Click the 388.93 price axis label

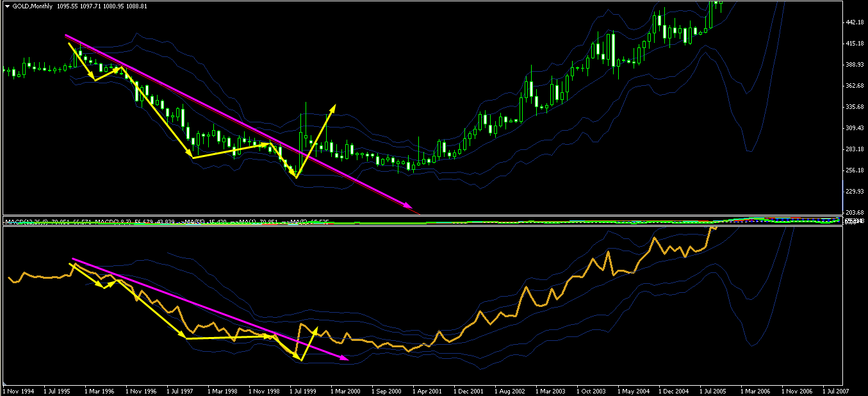pyautogui.click(x=855, y=65)
